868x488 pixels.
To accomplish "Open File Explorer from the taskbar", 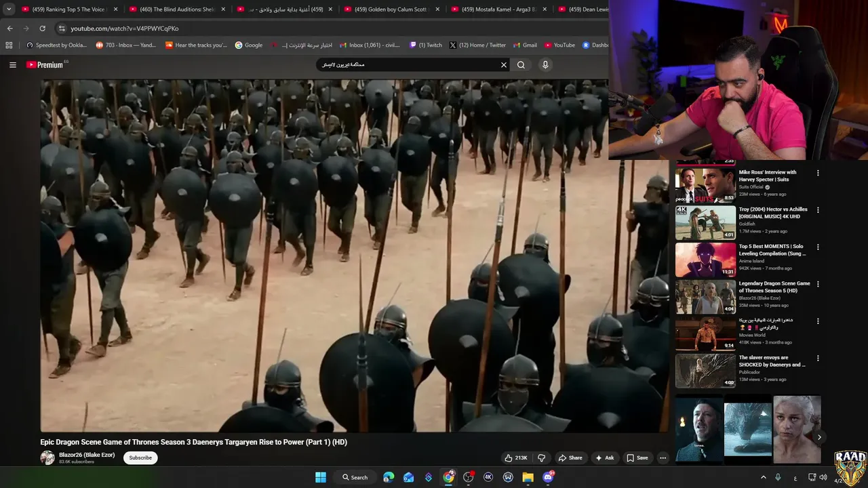I will [528, 477].
